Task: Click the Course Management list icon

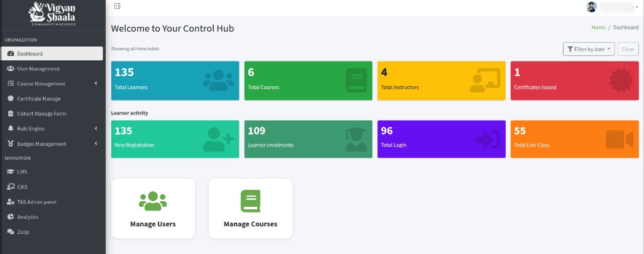Action: point(11,84)
